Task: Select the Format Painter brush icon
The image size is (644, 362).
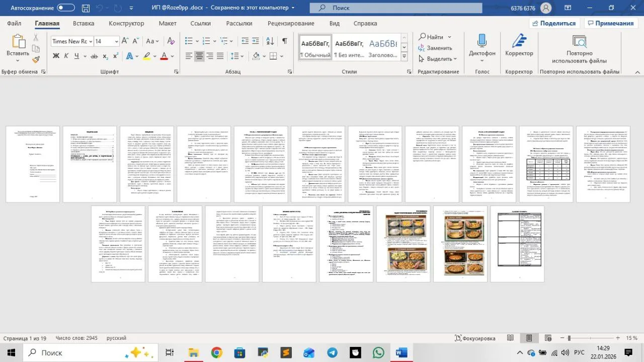Action: tap(36, 59)
